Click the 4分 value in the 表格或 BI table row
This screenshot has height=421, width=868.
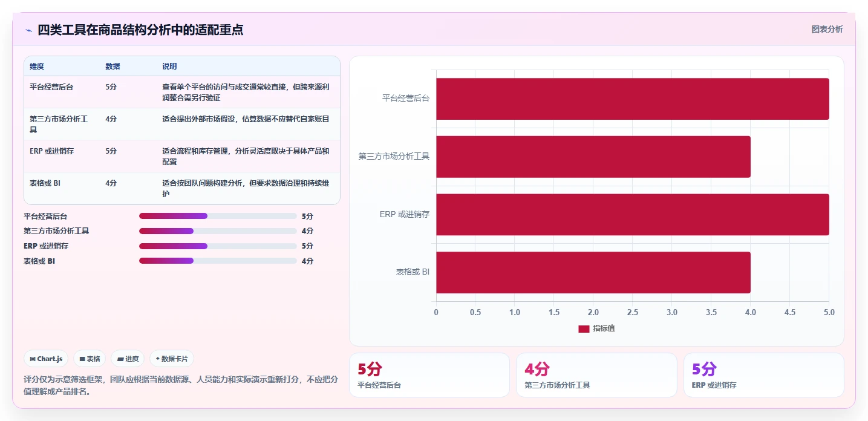111,183
